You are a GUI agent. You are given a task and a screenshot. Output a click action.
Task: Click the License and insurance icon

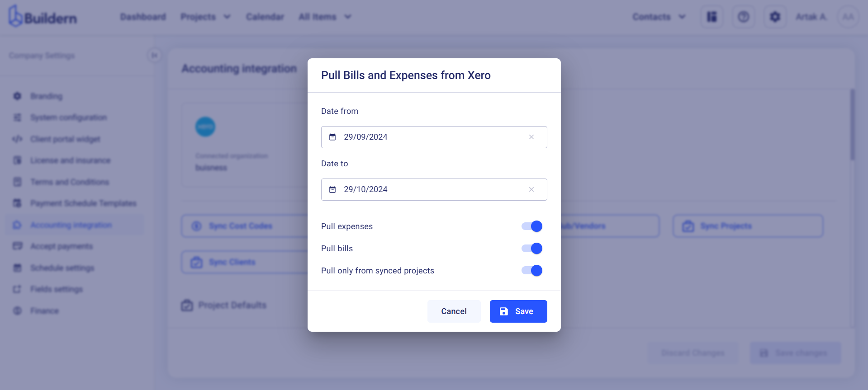17,160
